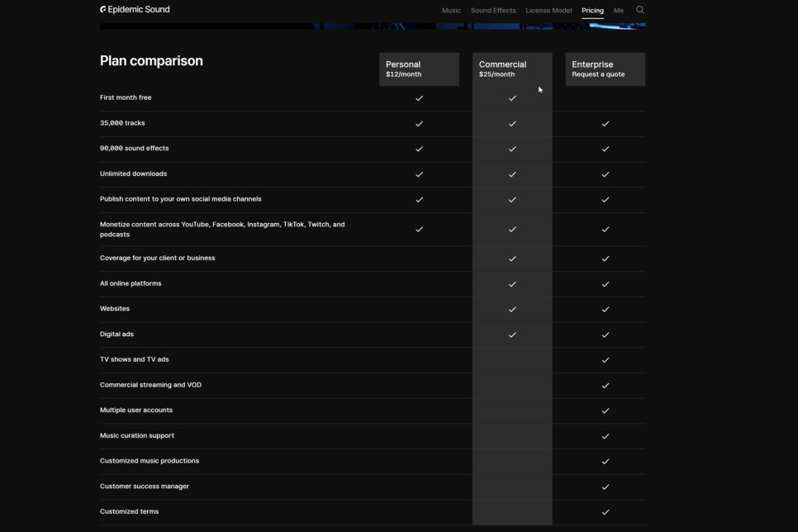The width and height of the screenshot is (798, 532).
Task: Click Publish content checkmark under Personal
Action: tap(419, 200)
